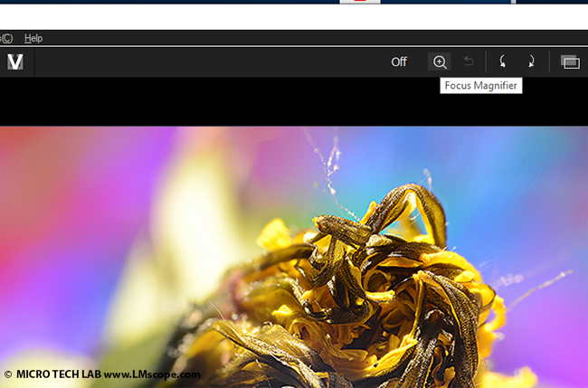Click the overlapping windows display icon
Viewport: 588px width, 388px height.
click(569, 62)
